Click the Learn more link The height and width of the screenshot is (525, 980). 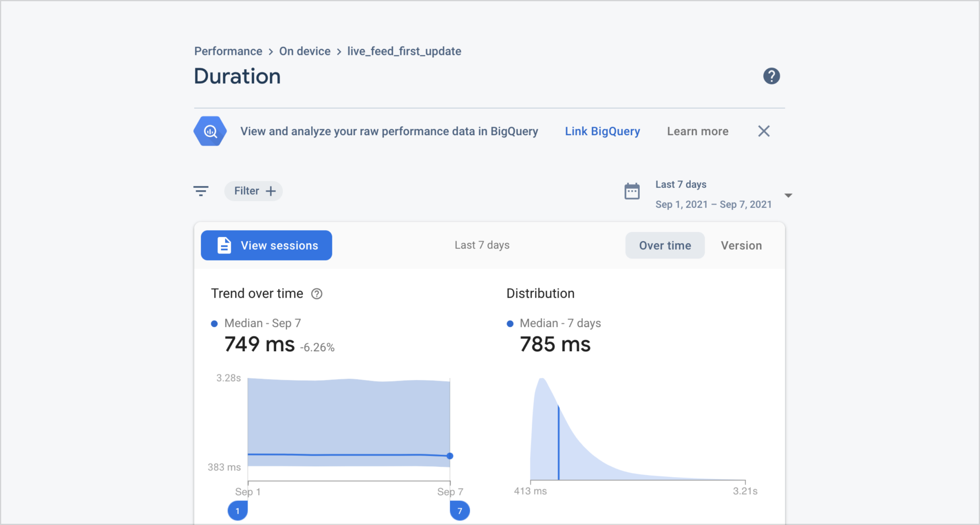697,131
